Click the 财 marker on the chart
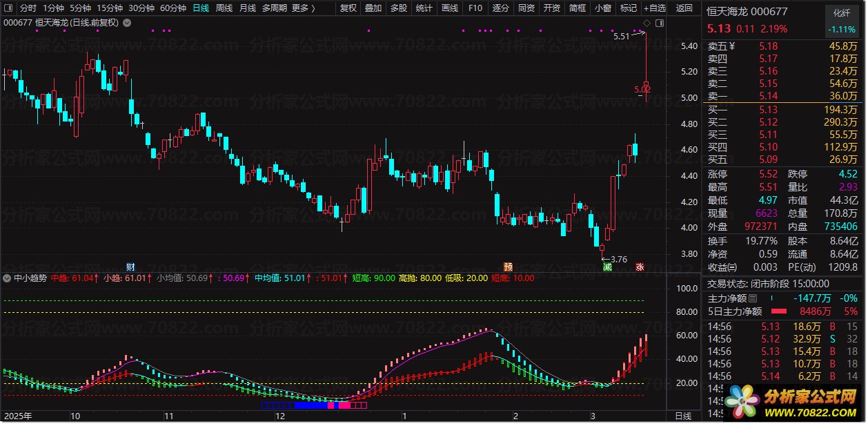Image resolution: width=868 pixels, height=424 pixels. point(130,267)
